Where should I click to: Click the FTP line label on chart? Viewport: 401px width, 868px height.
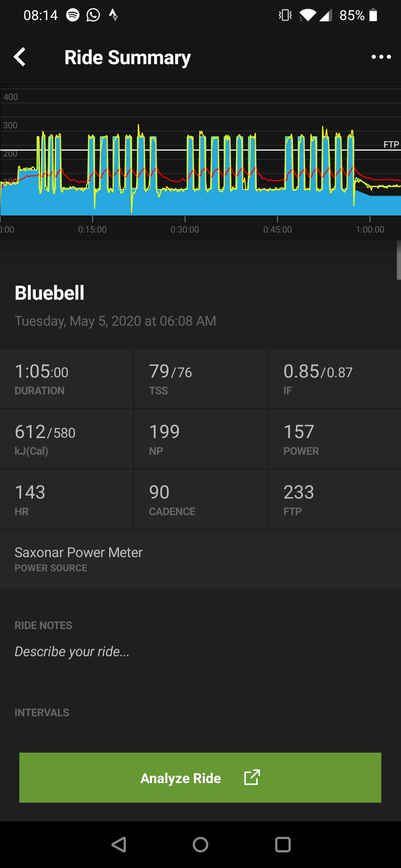point(391,144)
